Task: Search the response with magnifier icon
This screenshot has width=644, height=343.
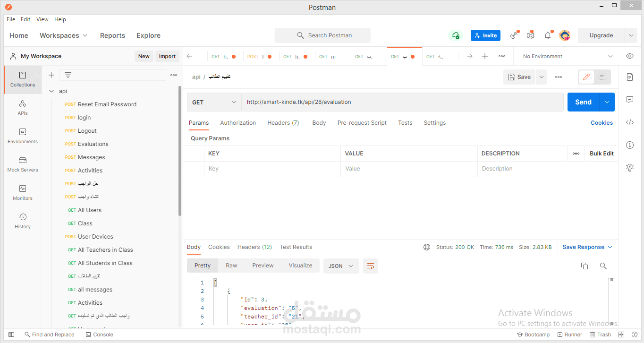Action: pyautogui.click(x=603, y=266)
